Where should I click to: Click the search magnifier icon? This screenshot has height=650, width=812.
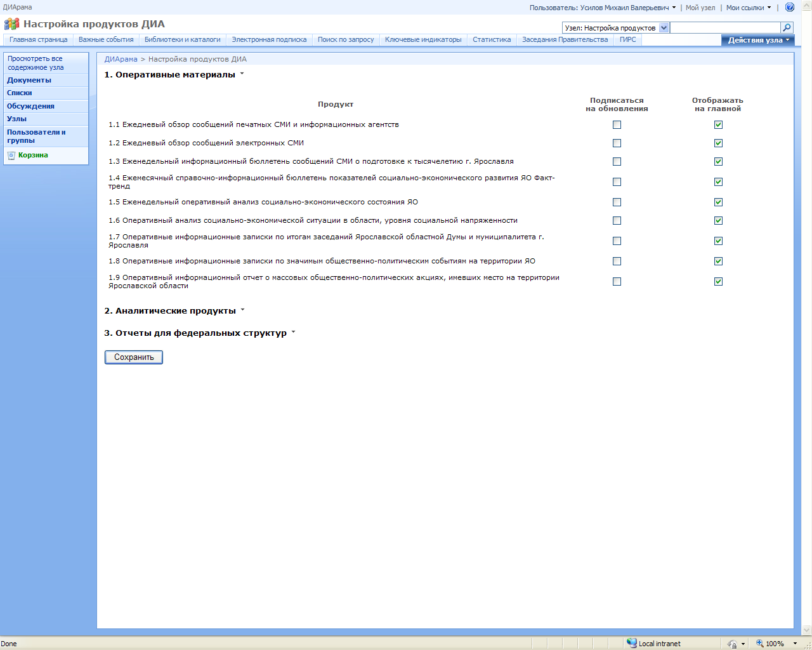(x=787, y=28)
